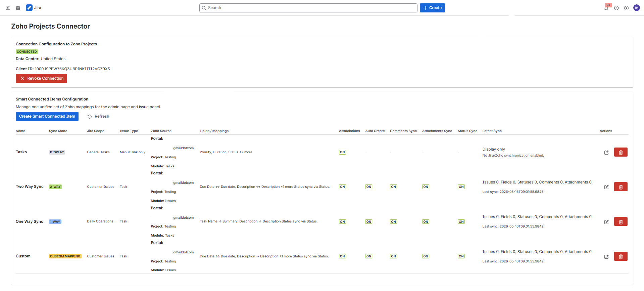The image size is (644, 291).
Task: Click the Name column header
Action: [20, 131]
